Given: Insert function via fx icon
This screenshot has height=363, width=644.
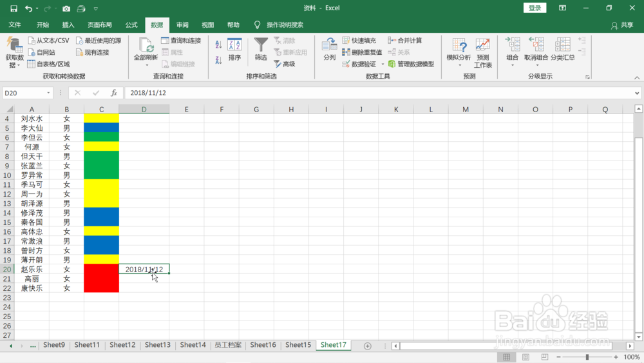Looking at the screenshot, I should point(114,93).
